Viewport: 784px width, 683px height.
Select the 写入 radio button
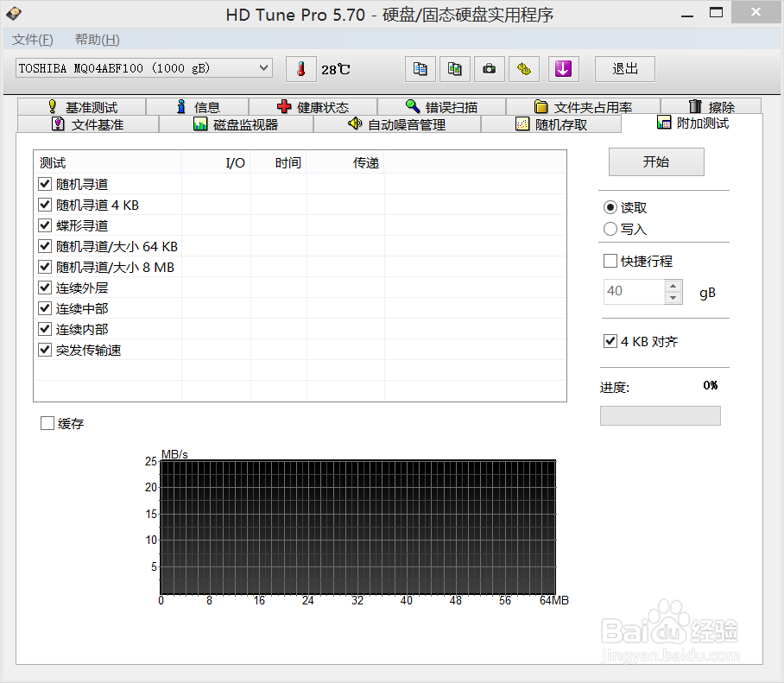[610, 229]
